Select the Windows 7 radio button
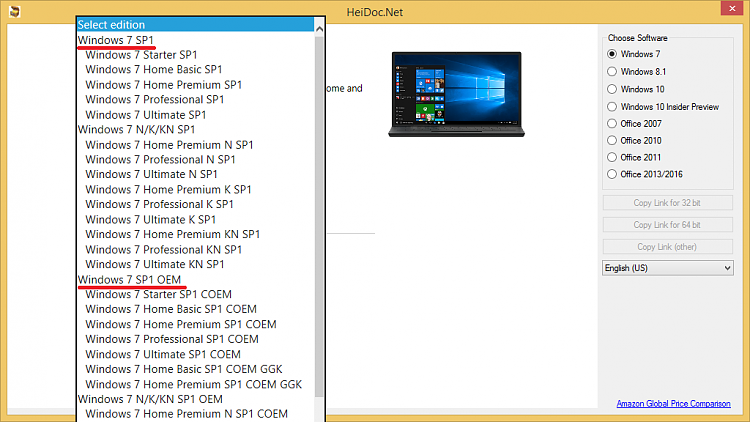The width and height of the screenshot is (750, 422). (x=612, y=54)
